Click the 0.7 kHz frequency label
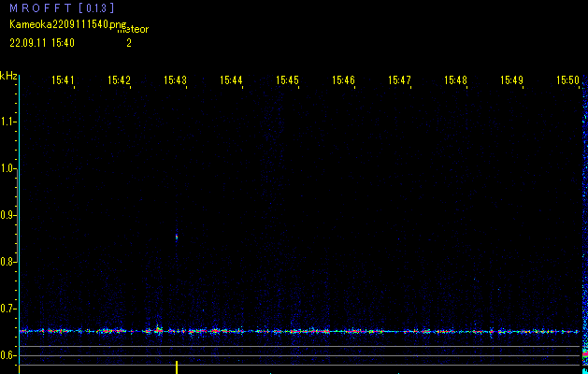The image size is (588, 374). coord(7,309)
